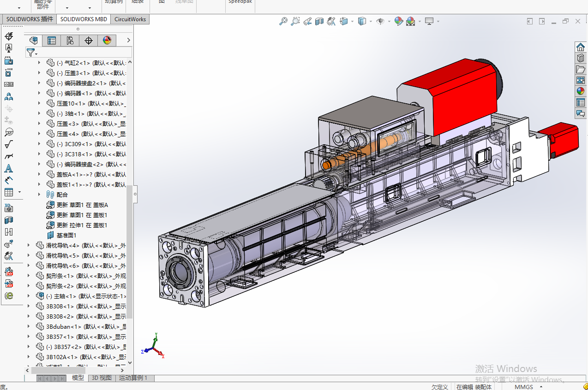
Task: Open the Custom Properties task pane icon
Action: pos(581,102)
